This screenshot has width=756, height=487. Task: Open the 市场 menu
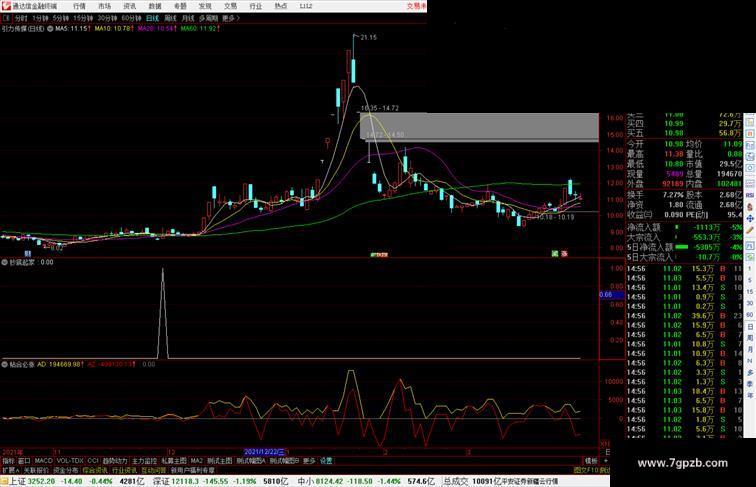point(104,6)
